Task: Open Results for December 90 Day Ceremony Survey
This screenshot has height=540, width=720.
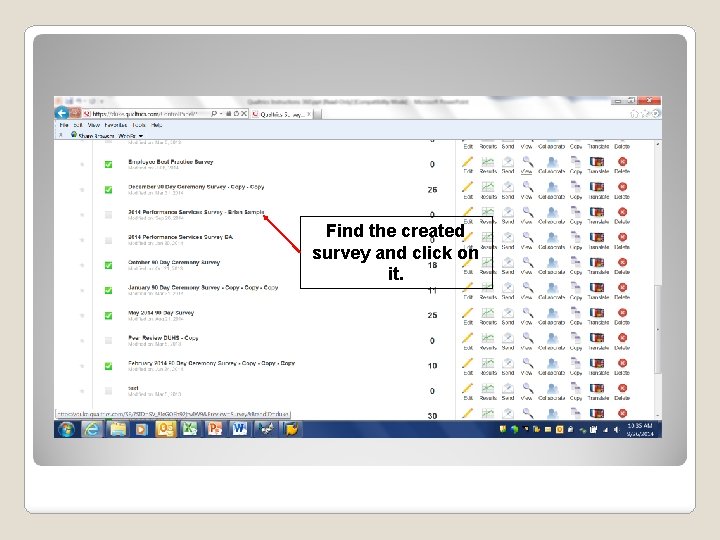Action: (488, 187)
